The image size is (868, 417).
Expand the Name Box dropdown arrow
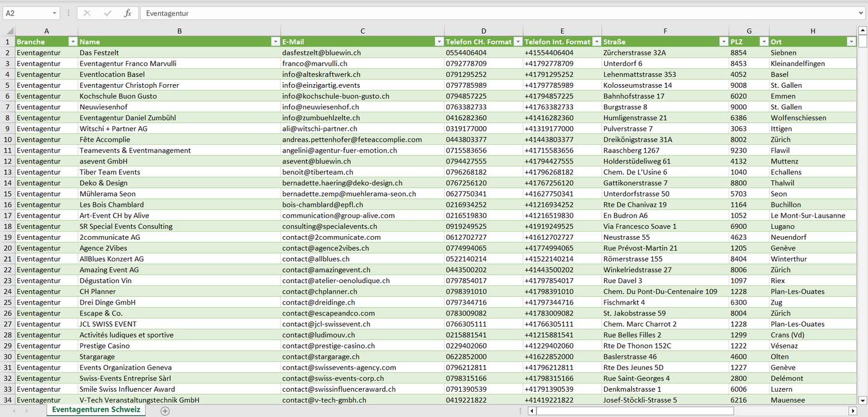(x=54, y=13)
